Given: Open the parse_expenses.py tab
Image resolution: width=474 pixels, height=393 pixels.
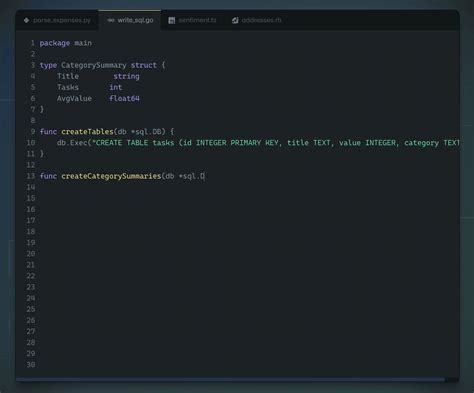Looking at the screenshot, I should tap(57, 20).
